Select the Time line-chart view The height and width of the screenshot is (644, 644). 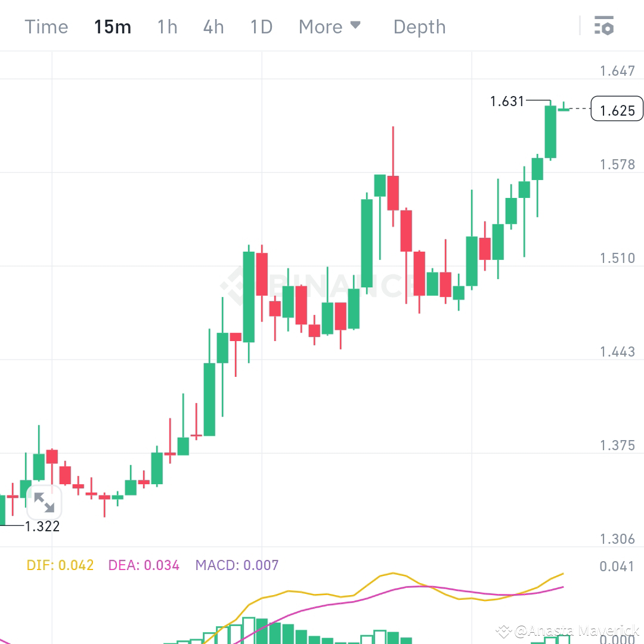[46, 26]
